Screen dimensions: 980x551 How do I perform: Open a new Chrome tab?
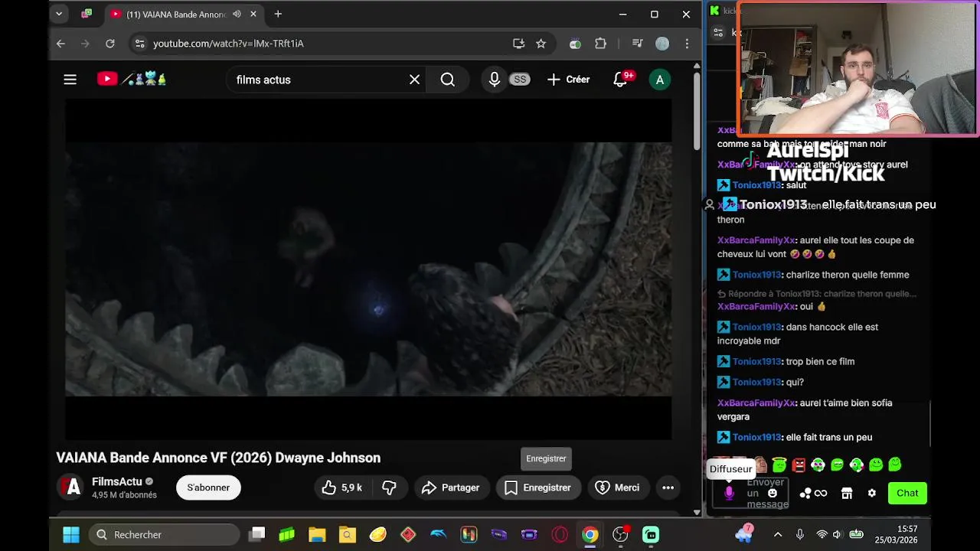(x=278, y=14)
